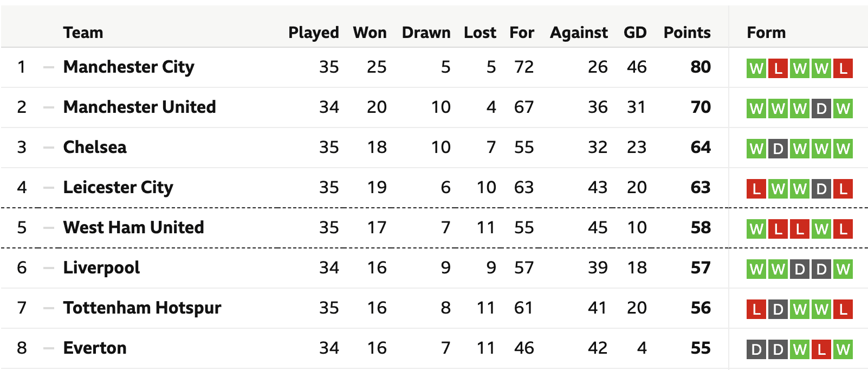Click Everton's red loss form badge
The image size is (868, 370).
(x=821, y=349)
